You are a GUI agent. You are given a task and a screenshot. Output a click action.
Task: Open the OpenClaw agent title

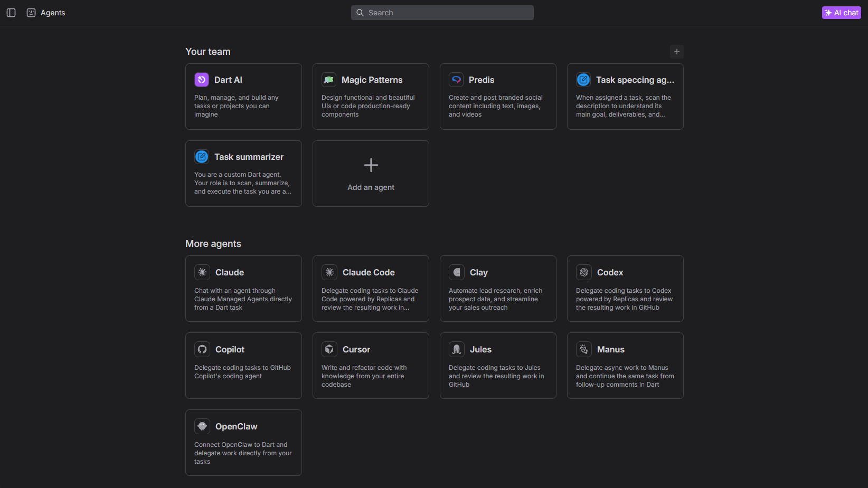point(237,426)
